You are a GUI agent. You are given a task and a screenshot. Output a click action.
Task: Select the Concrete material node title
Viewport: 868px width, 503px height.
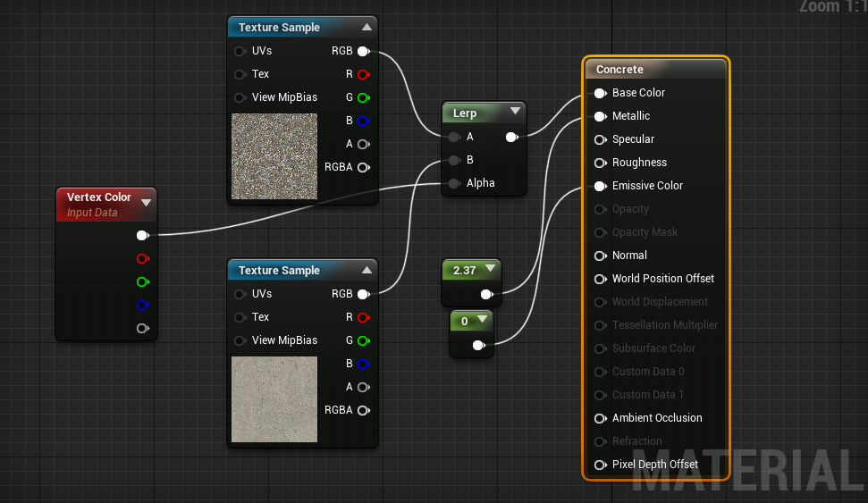619,69
